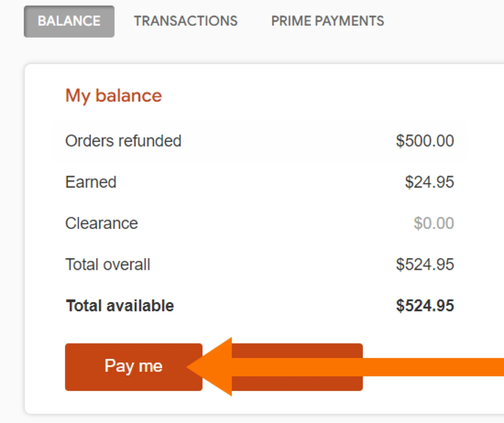Click the Total overall $524.95 amount
504x423 pixels.
coord(424,264)
